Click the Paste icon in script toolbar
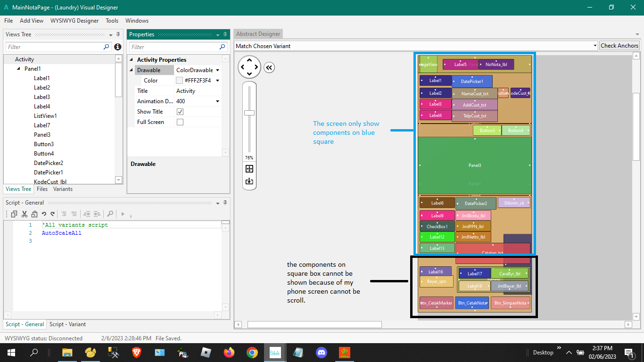 point(34,214)
